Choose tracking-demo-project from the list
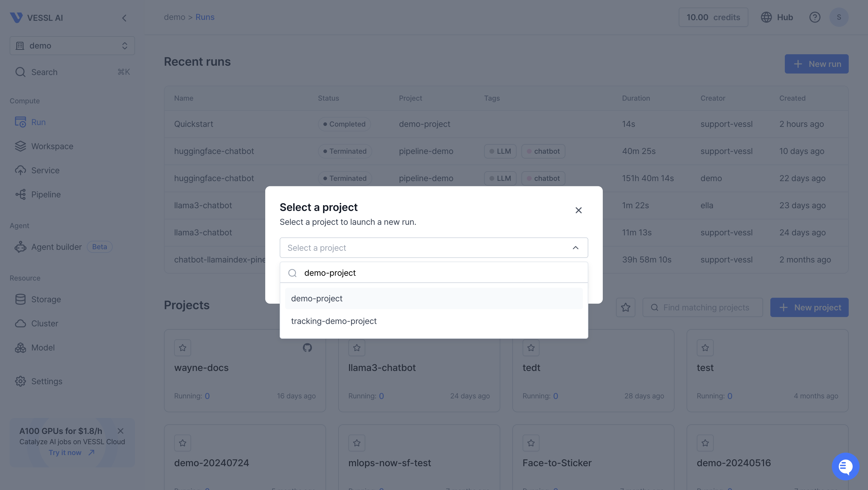Viewport: 868px width, 490px height. click(x=434, y=321)
